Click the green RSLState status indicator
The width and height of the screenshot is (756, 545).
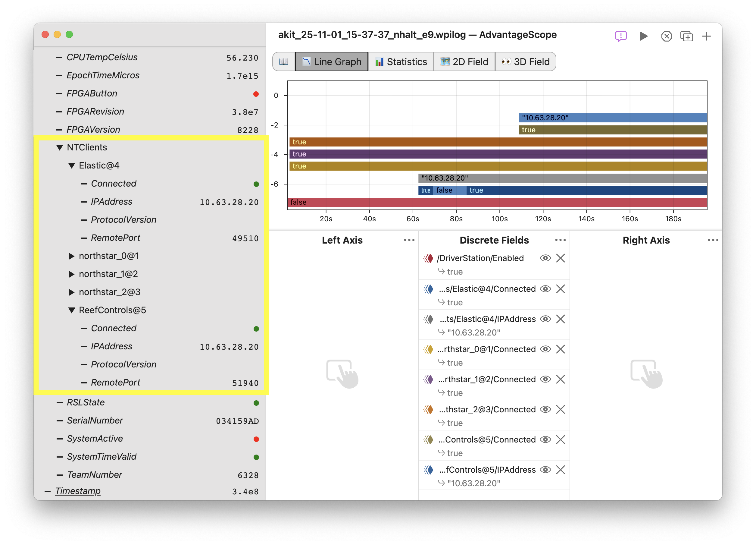tap(256, 403)
